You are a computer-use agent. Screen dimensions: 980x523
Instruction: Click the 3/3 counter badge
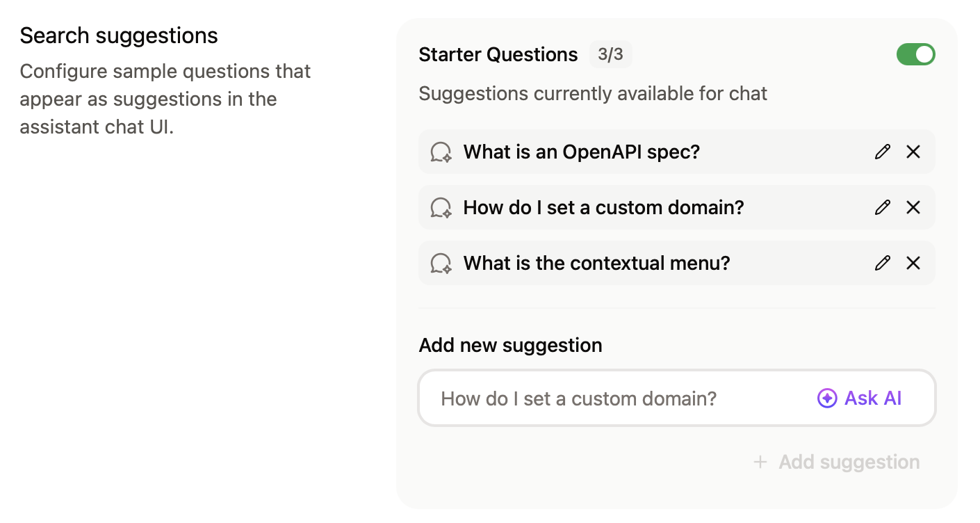coord(610,54)
